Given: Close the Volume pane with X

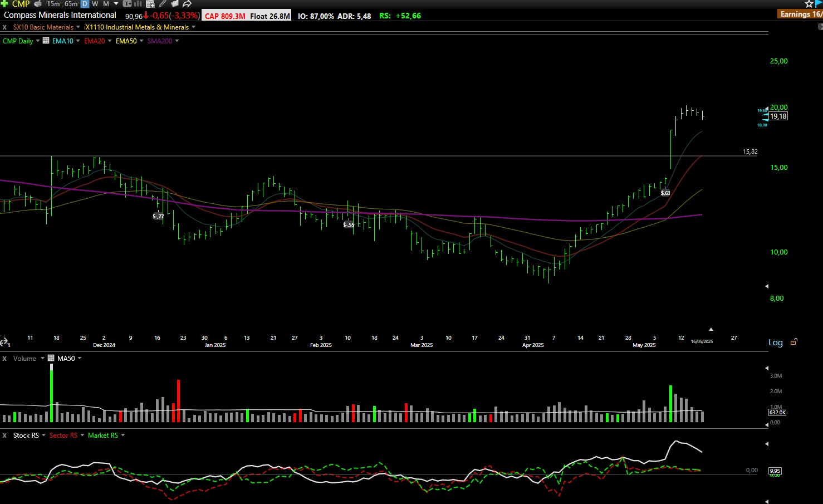Looking at the screenshot, I should coord(4,358).
